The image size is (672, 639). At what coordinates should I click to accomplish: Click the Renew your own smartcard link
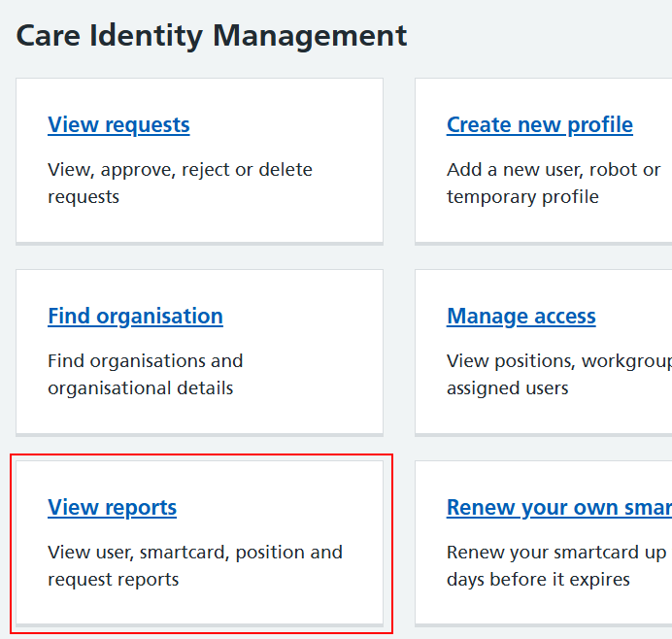pyautogui.click(x=559, y=508)
